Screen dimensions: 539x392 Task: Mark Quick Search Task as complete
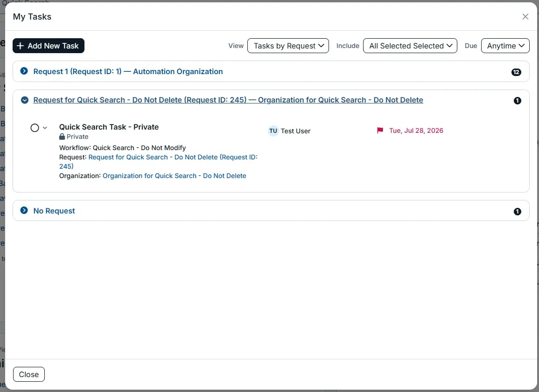(35, 128)
